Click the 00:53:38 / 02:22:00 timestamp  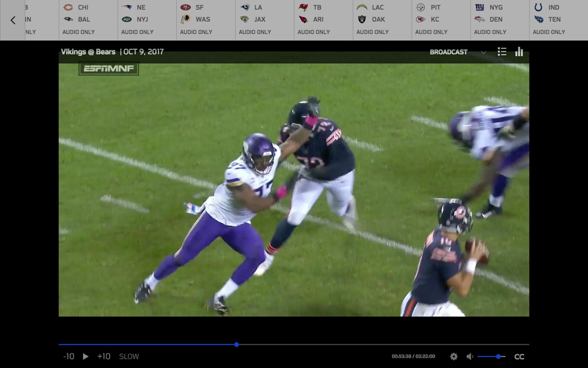coord(413,356)
